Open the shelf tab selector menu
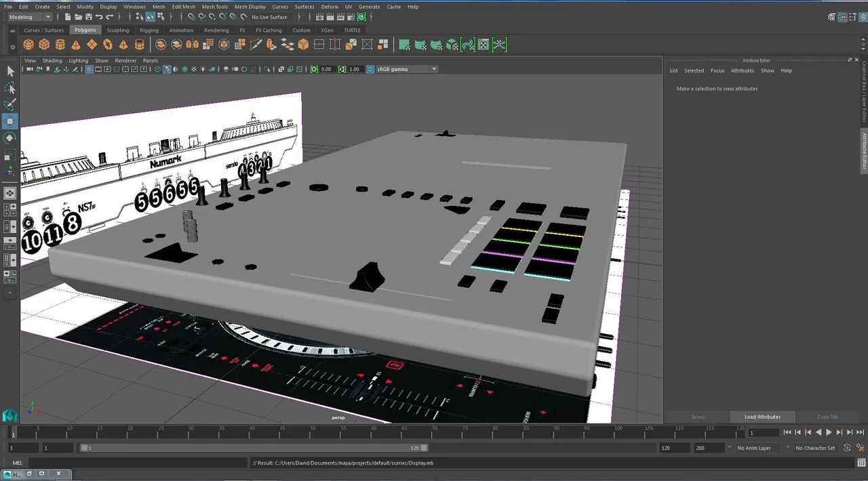 pyautogui.click(x=13, y=30)
